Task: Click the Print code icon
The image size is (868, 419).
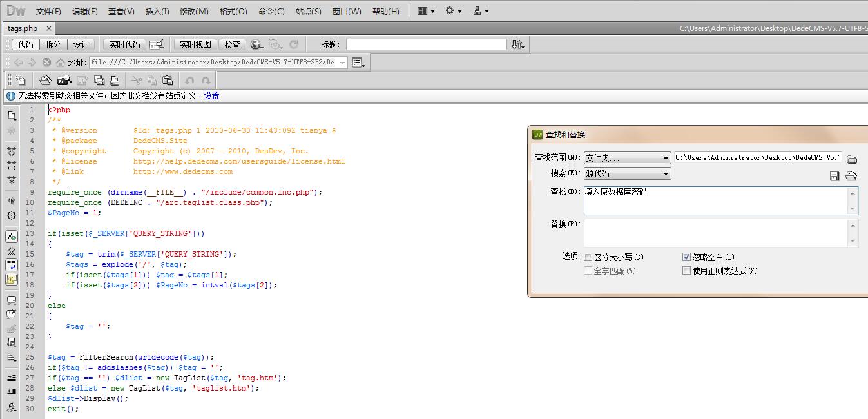Action: coord(115,81)
